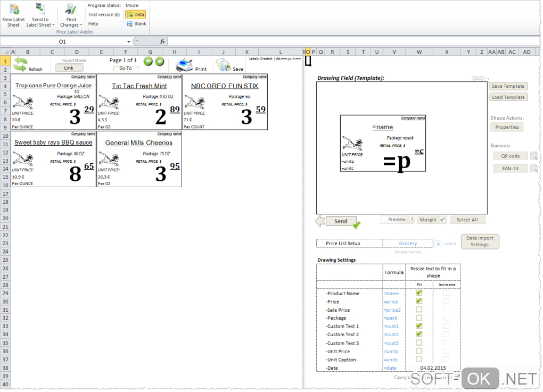The height and width of the screenshot is (392, 543).
Task: Click the Data Import Settings button
Action: click(x=480, y=241)
